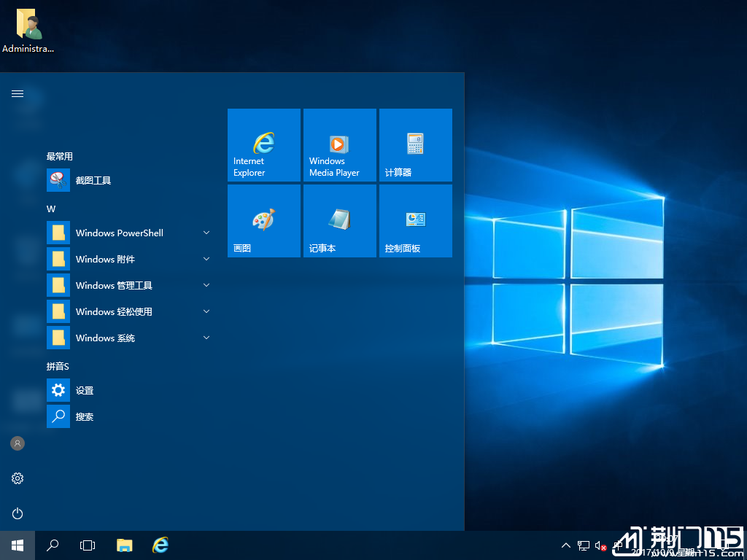The height and width of the screenshot is (560, 747).
Task: Launch Windows Media Player tile
Action: [x=339, y=145]
